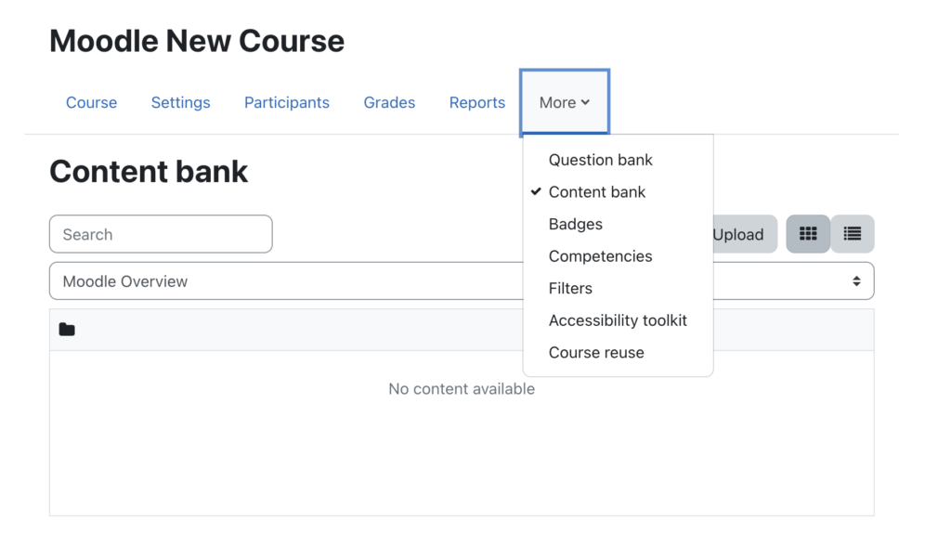Switch to list view of content bank

click(x=852, y=234)
